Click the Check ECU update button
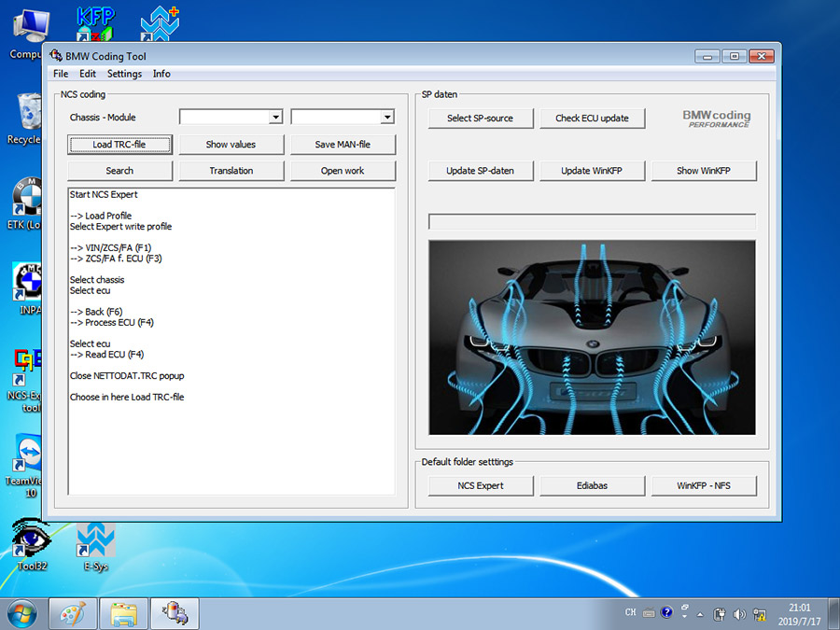Screen dimensions: 840x630 pyautogui.click(x=592, y=118)
